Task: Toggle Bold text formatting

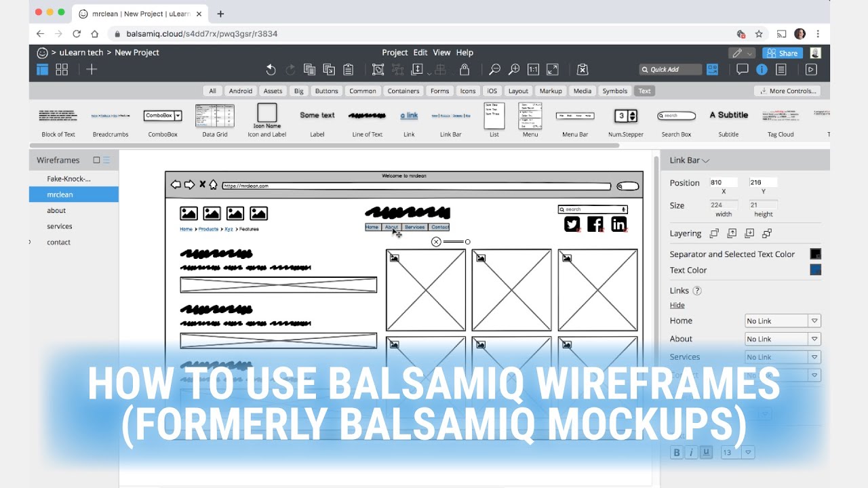Action: point(676,453)
